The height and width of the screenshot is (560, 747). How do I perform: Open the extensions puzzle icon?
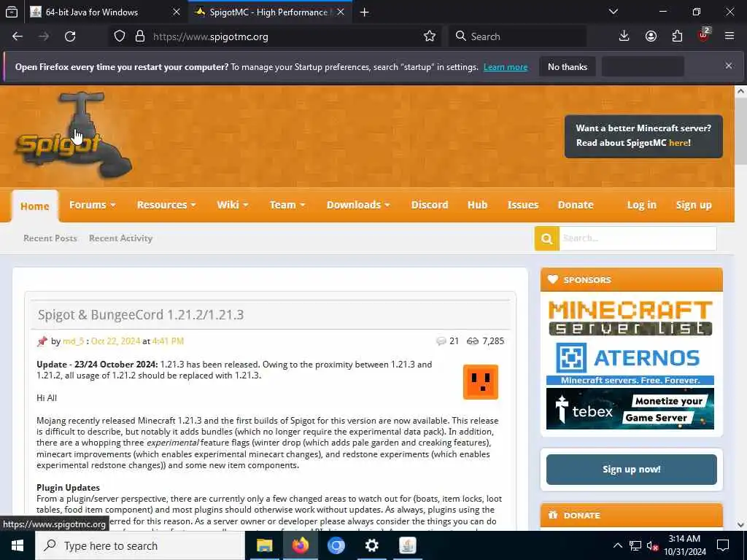[677, 36]
